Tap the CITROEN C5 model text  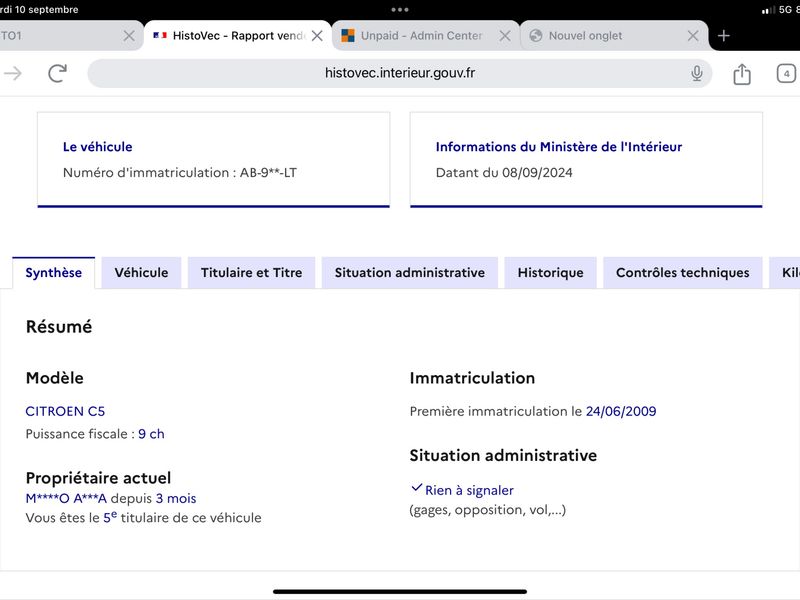(65, 411)
